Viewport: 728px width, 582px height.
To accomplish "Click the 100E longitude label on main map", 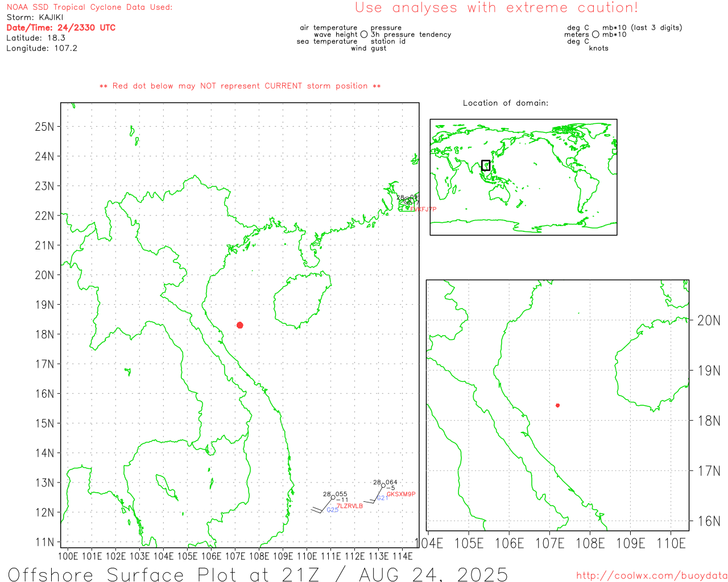I will [68, 556].
